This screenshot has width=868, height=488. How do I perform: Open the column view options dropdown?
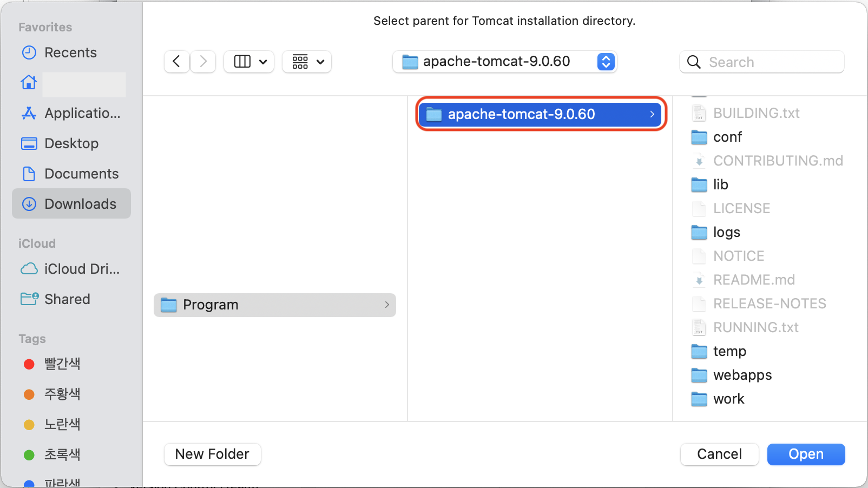(x=249, y=62)
